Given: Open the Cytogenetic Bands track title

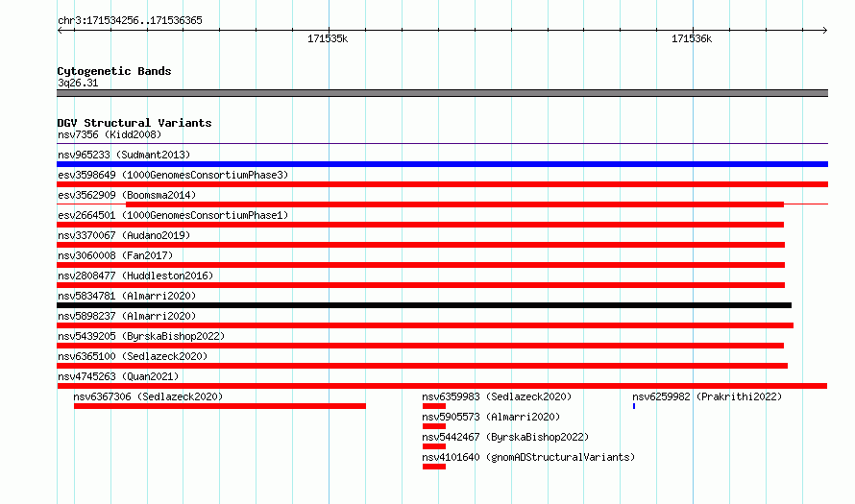Looking at the screenshot, I should point(114,71).
